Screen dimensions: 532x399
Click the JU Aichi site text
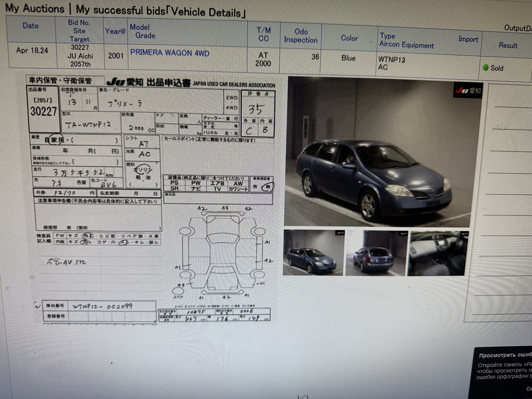point(80,56)
